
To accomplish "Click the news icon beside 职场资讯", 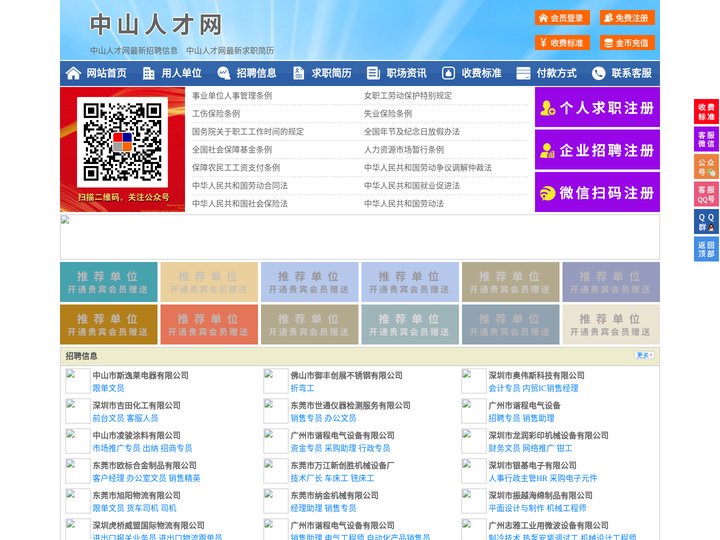I will pos(373,73).
